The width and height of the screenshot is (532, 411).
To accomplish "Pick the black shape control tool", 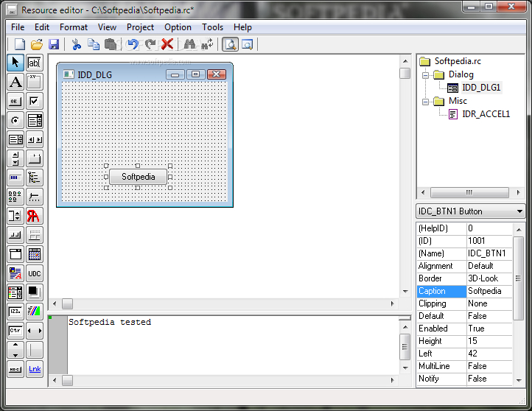I will [35, 292].
